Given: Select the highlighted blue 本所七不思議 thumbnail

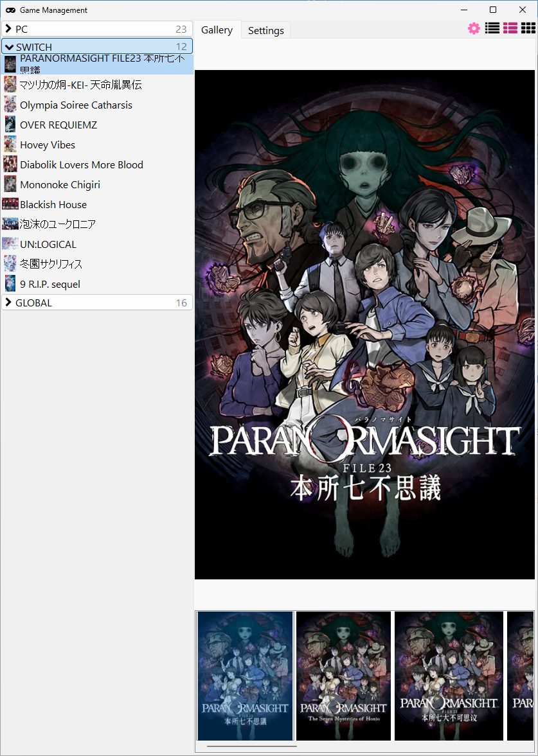Looking at the screenshot, I should pos(246,676).
